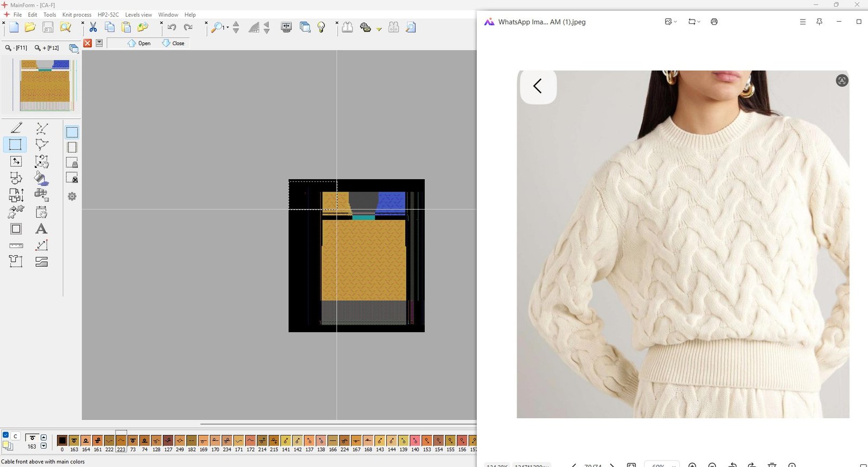Choose the Paint Bucket fill tool
This screenshot has height=467, width=868.
pos(41,178)
